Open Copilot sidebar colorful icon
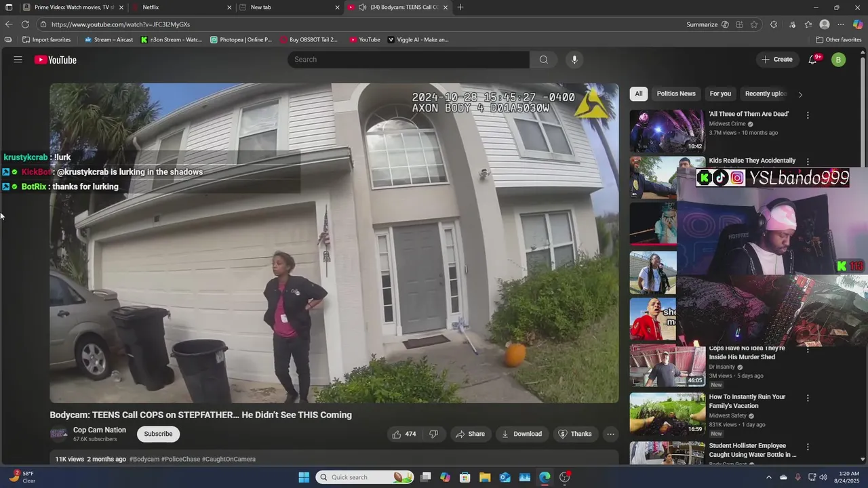 (858, 24)
